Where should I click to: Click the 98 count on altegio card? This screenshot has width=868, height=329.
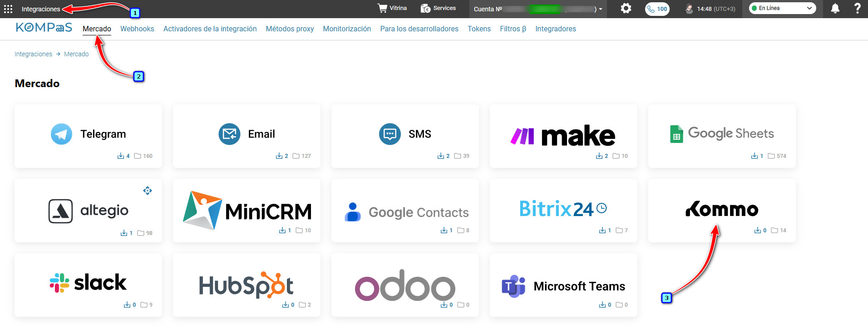[149, 233]
